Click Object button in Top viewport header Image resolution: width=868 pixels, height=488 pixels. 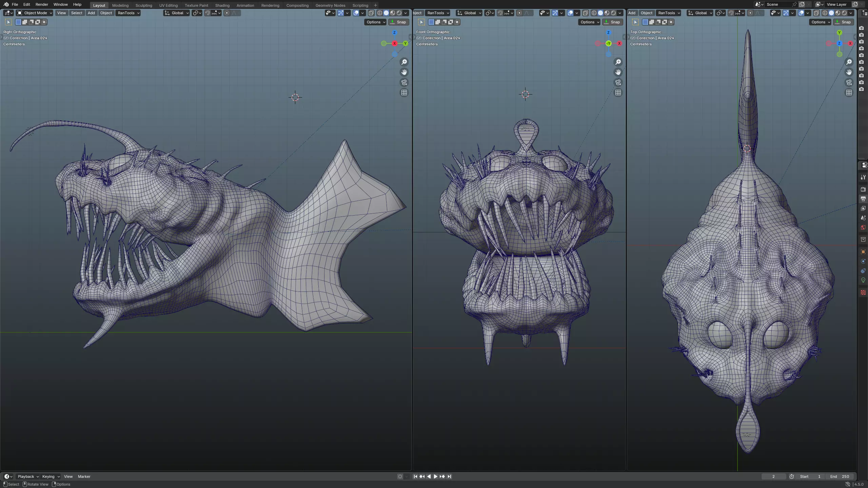[x=646, y=13]
